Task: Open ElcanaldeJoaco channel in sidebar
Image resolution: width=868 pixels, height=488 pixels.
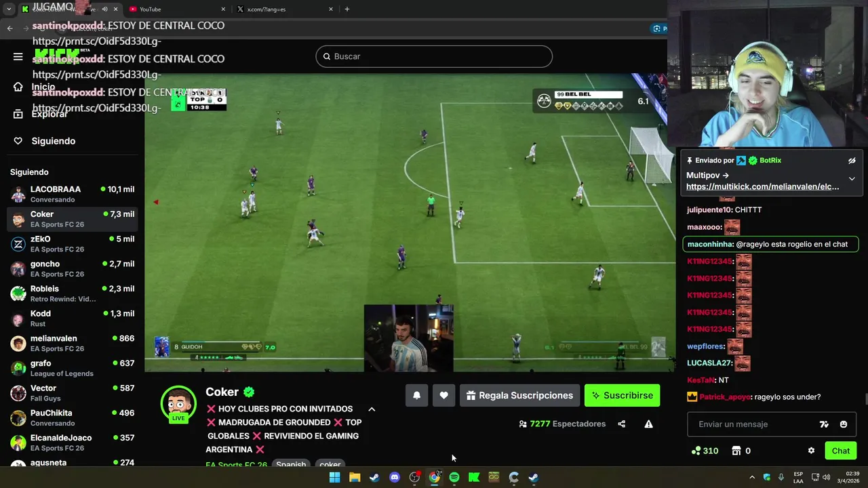Action: (x=72, y=443)
